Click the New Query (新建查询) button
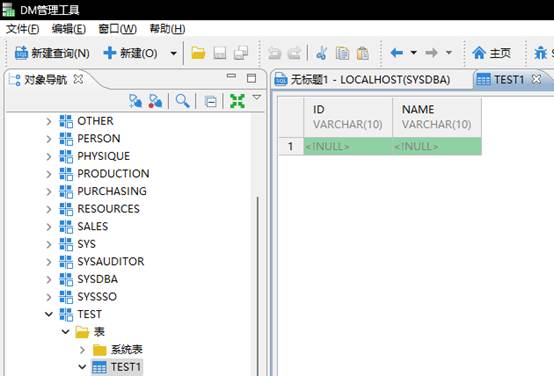 pos(52,53)
